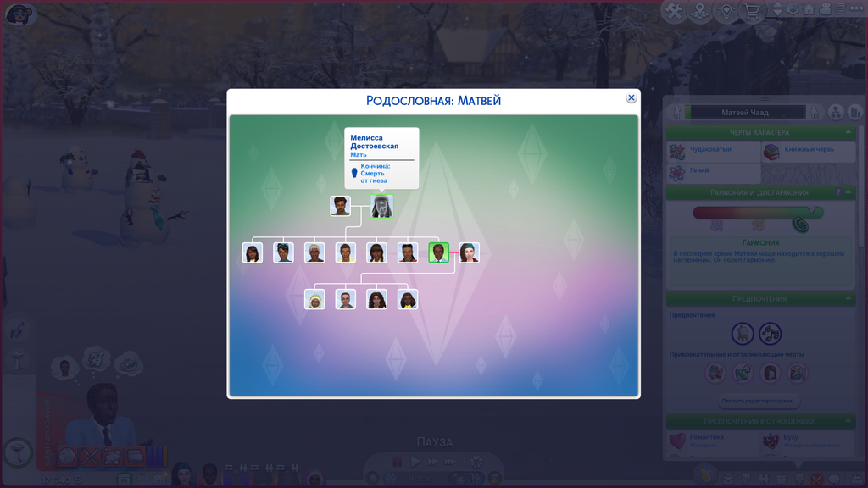
Task: Open the skills lightbulb tab
Action: (x=746, y=479)
